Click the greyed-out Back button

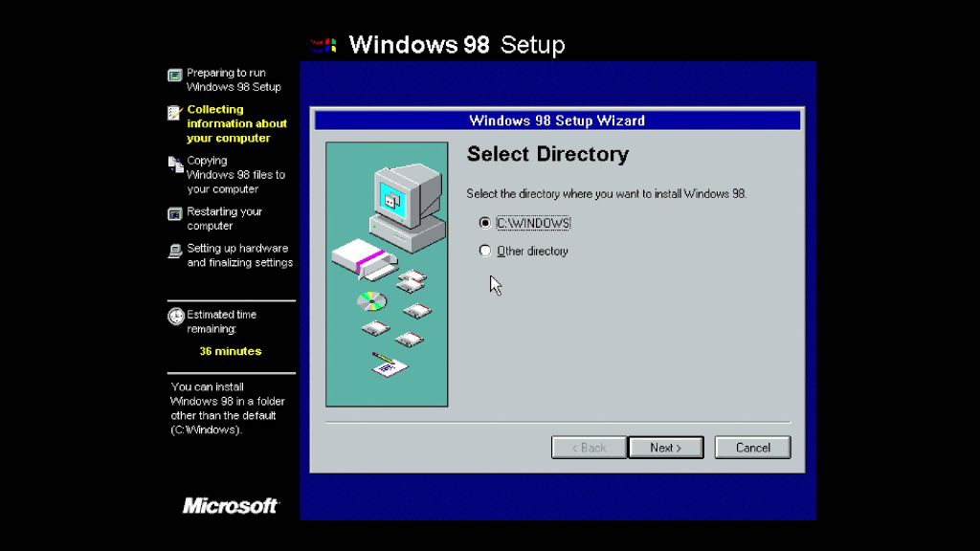coord(589,448)
